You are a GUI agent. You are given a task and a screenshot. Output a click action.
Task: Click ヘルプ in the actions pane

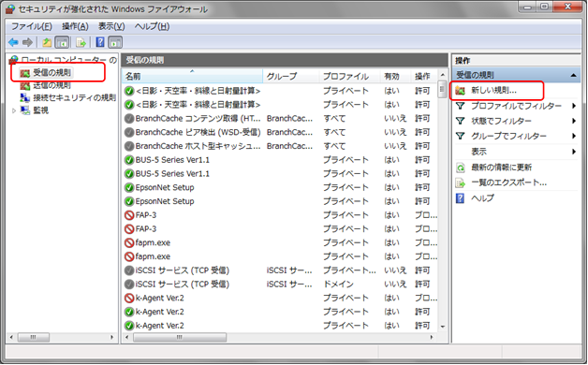click(x=482, y=198)
